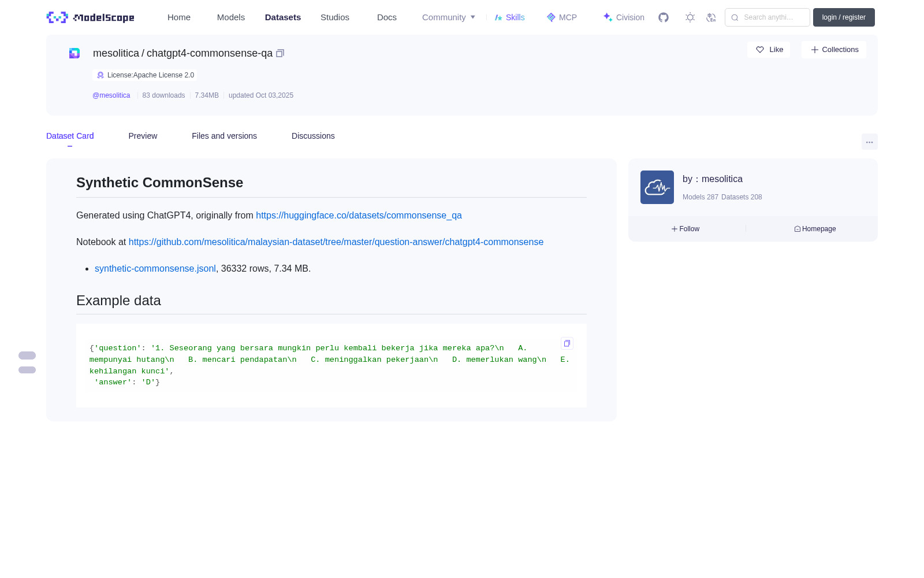This screenshot has width=924, height=578.
Task: Open the GitHub icon link
Action: 664,17
